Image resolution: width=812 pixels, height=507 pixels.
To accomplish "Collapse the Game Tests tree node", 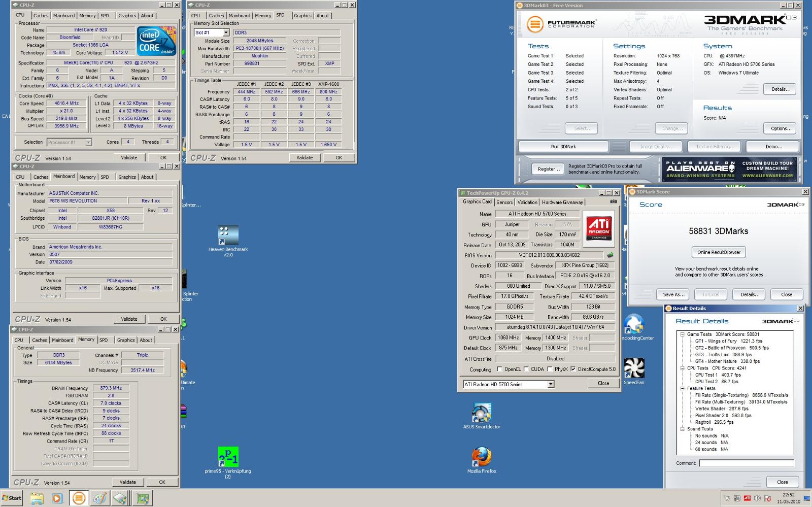I will pos(682,334).
